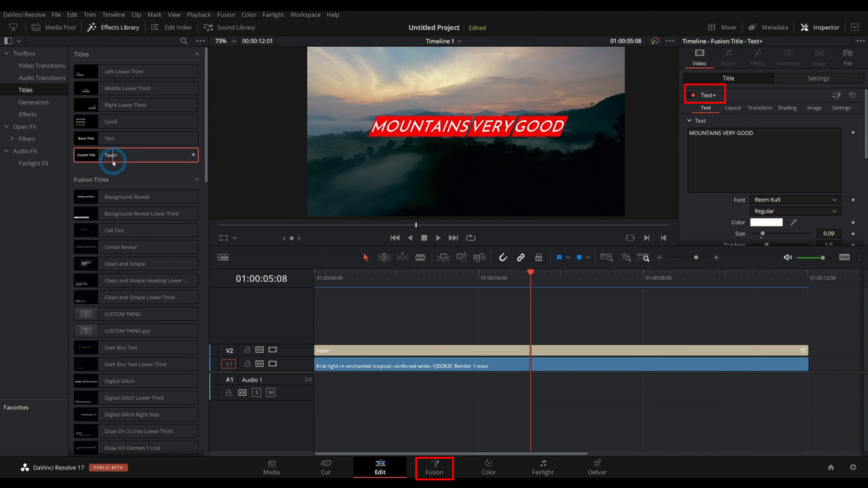Select Video Transitions in Toolbox
868x488 pixels.
(x=42, y=65)
